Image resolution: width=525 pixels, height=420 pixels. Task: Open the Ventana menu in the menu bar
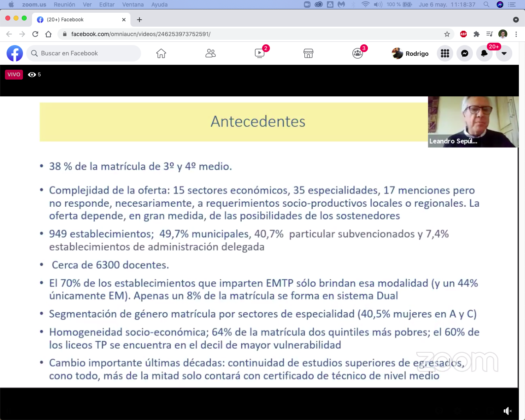[x=133, y=5]
